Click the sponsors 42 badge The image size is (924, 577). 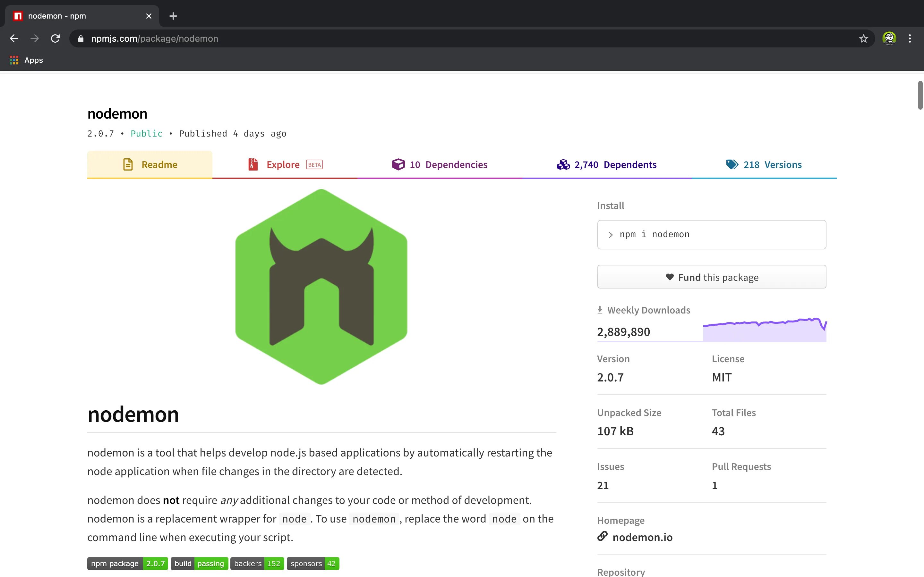313,563
